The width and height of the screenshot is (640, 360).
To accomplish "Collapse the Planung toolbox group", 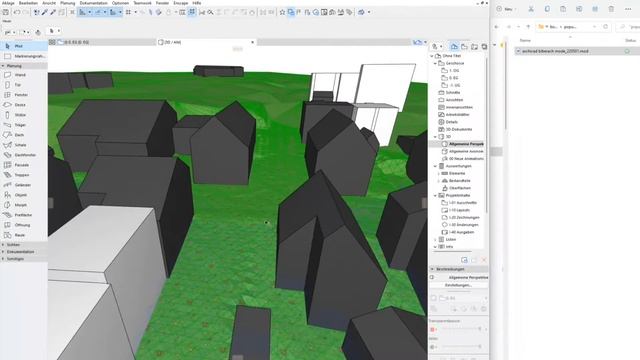I will (x=3, y=66).
